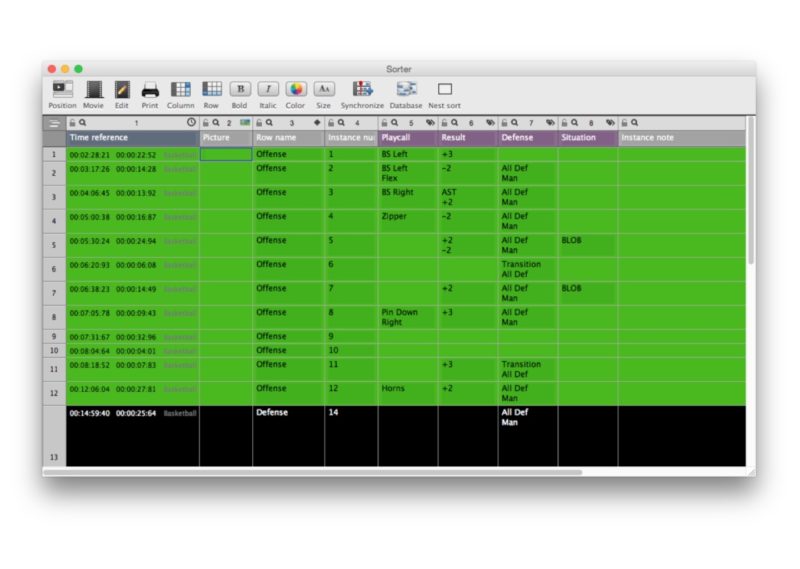Select the Playcall column header

(408, 138)
